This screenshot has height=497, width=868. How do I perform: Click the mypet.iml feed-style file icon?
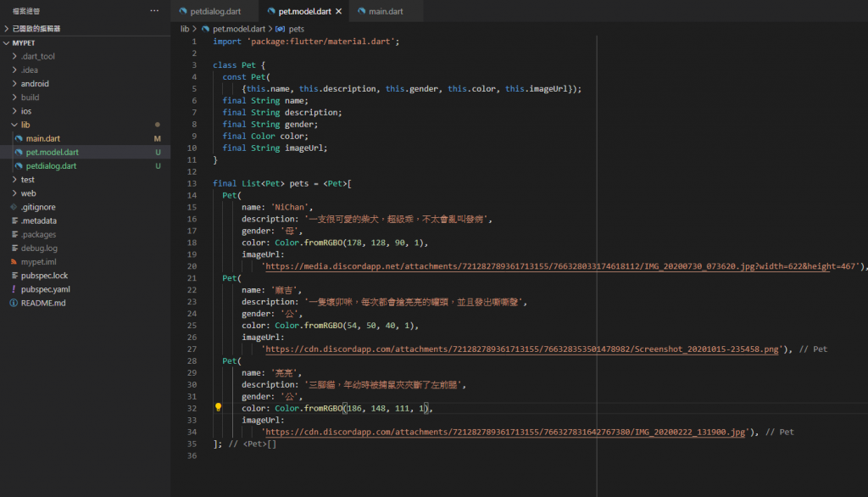14,262
